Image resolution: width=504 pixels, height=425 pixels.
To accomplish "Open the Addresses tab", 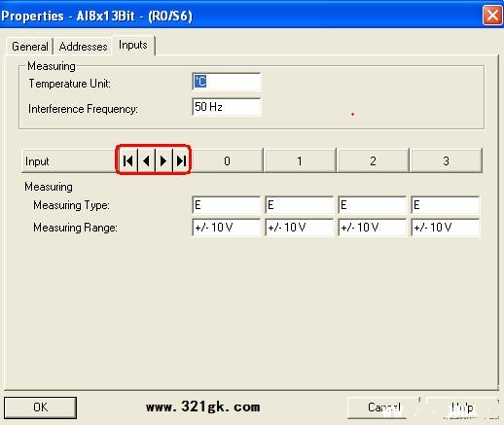I will click(x=83, y=47).
